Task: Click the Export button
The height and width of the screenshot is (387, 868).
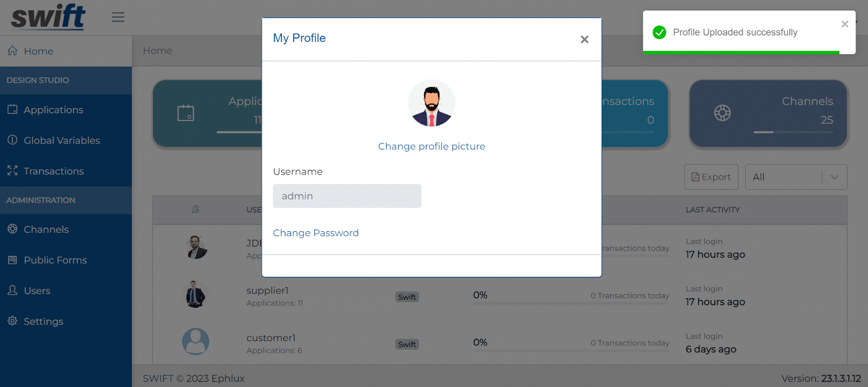Action: tap(711, 177)
